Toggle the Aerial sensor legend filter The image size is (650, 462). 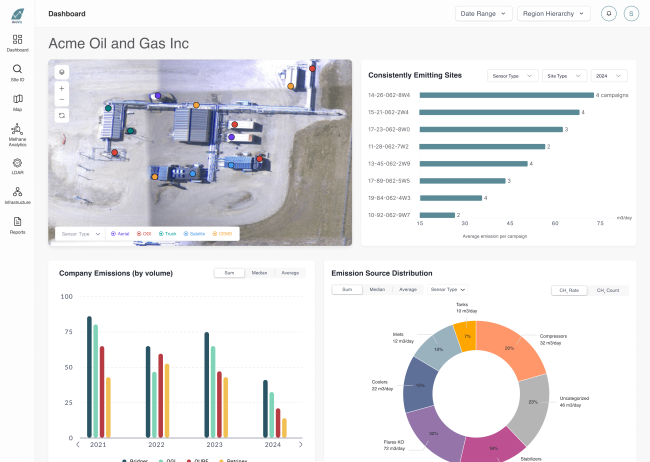coord(120,234)
